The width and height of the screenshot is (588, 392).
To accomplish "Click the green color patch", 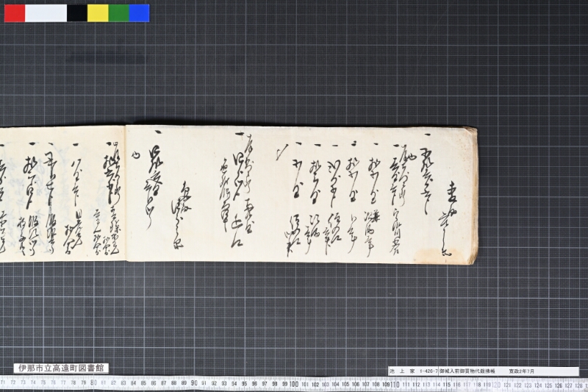I will click(119, 13).
